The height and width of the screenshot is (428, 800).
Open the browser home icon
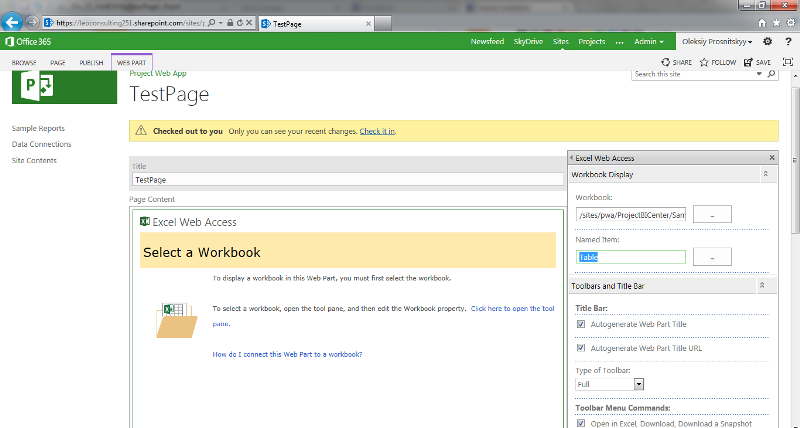click(x=762, y=23)
